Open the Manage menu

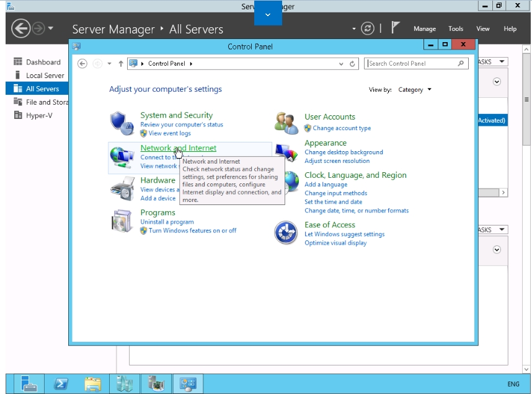pyautogui.click(x=425, y=29)
